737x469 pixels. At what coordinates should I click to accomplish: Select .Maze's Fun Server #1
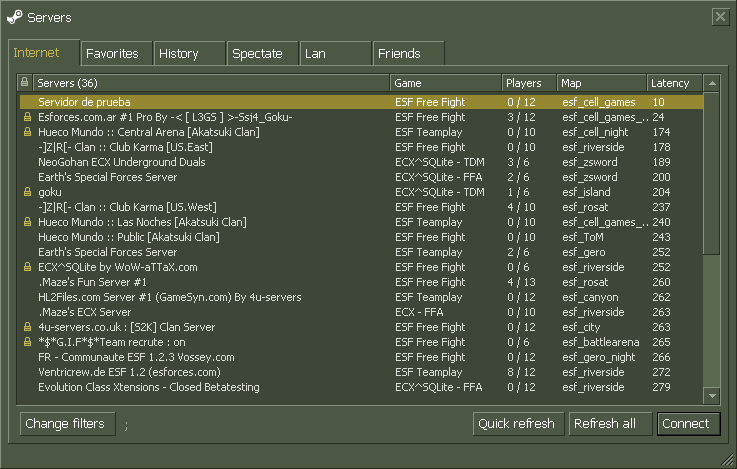pyautogui.click(x=361, y=282)
